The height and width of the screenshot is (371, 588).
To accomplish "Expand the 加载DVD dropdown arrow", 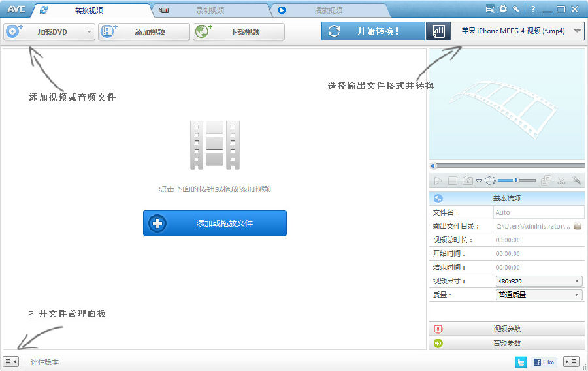I will (89, 32).
